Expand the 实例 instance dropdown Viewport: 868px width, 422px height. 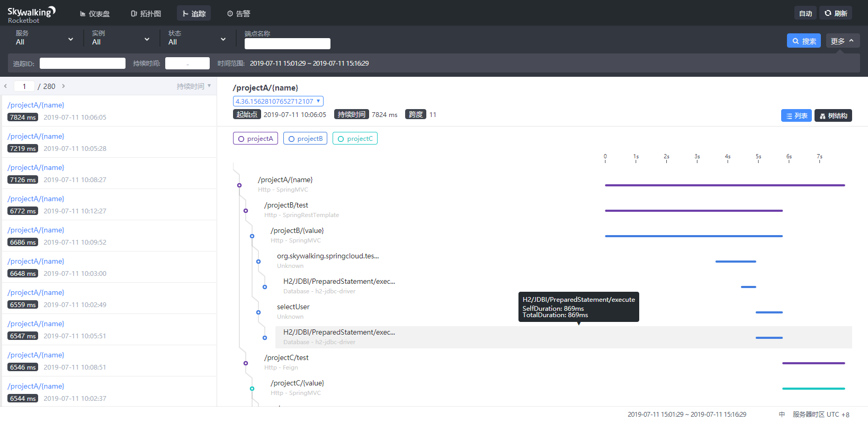click(x=121, y=39)
